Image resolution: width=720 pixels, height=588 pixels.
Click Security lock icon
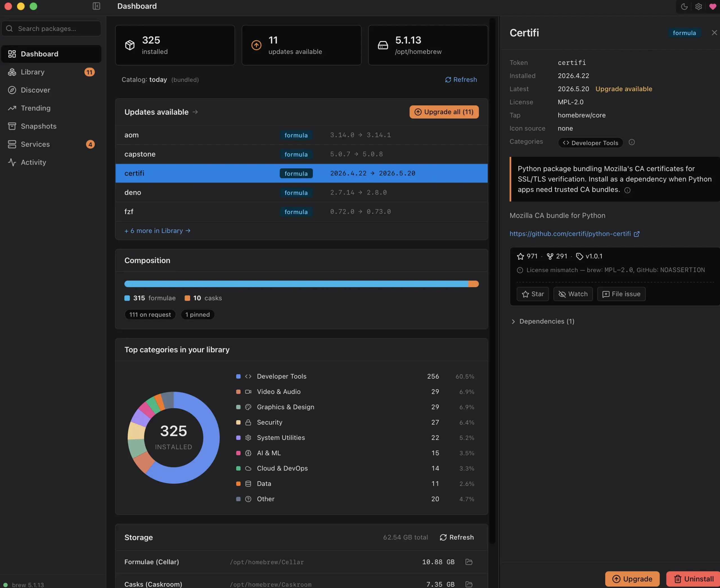[x=248, y=422]
